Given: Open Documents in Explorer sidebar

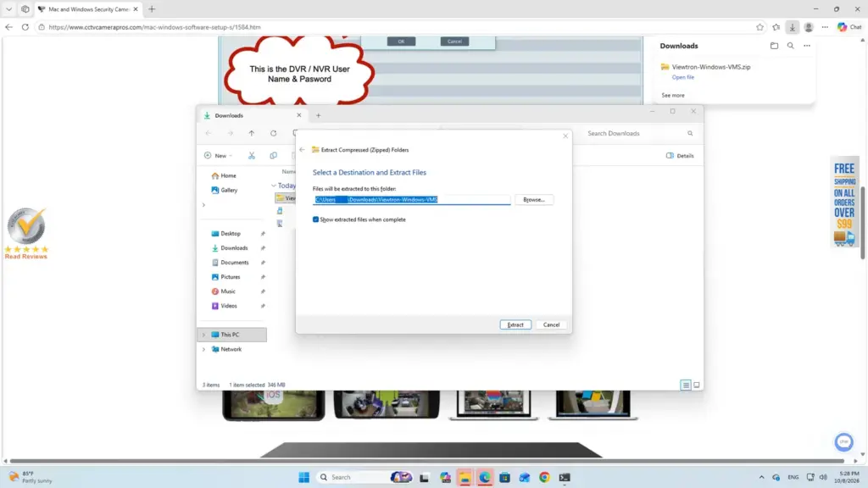Looking at the screenshot, I should pyautogui.click(x=234, y=263).
